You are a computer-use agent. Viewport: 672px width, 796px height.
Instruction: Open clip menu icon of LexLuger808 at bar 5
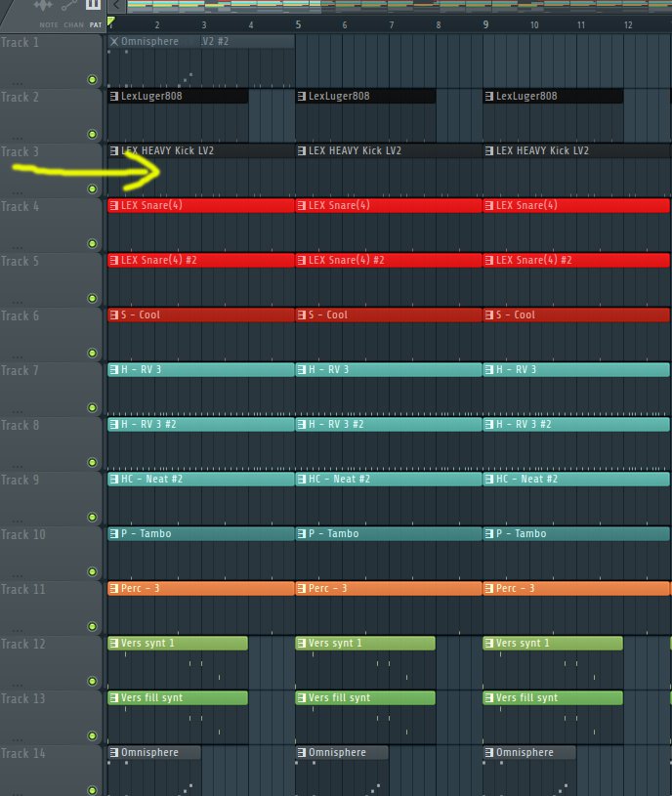(x=302, y=96)
